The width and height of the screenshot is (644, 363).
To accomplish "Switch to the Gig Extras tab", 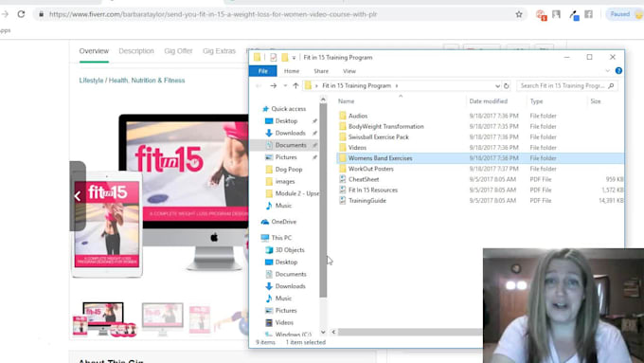I will coord(220,51).
